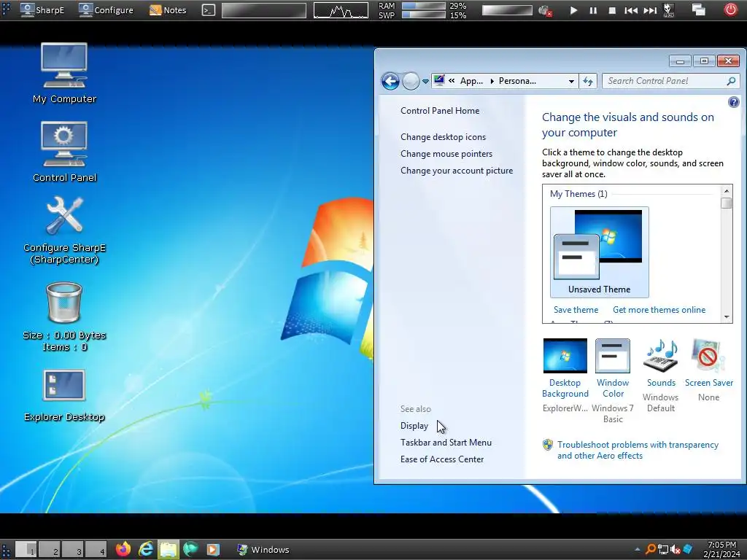Screen dimensions: 747x560
Task: Click the App... breadcrumb in address bar
Action: [471, 81]
